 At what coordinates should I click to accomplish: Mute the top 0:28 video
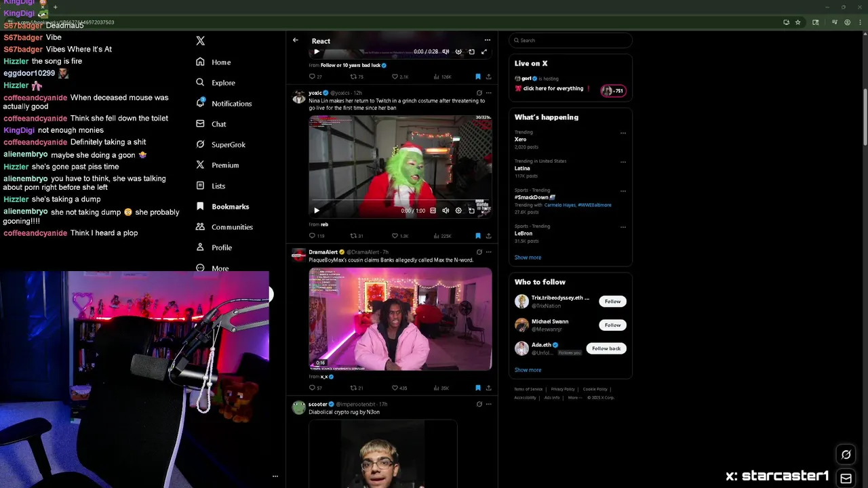[446, 52]
